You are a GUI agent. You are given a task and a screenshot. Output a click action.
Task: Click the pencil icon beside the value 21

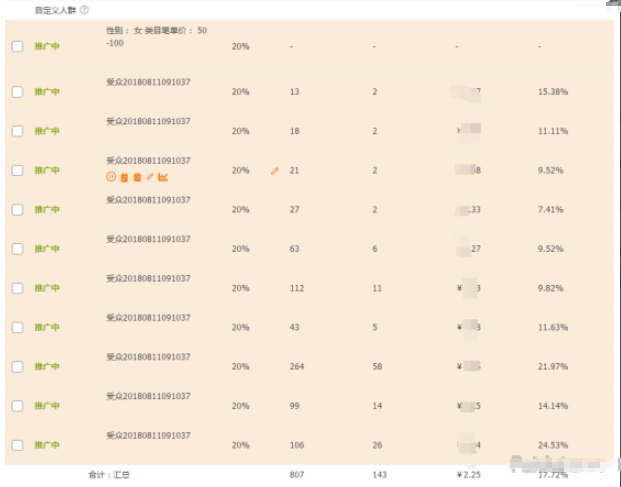[x=275, y=171]
